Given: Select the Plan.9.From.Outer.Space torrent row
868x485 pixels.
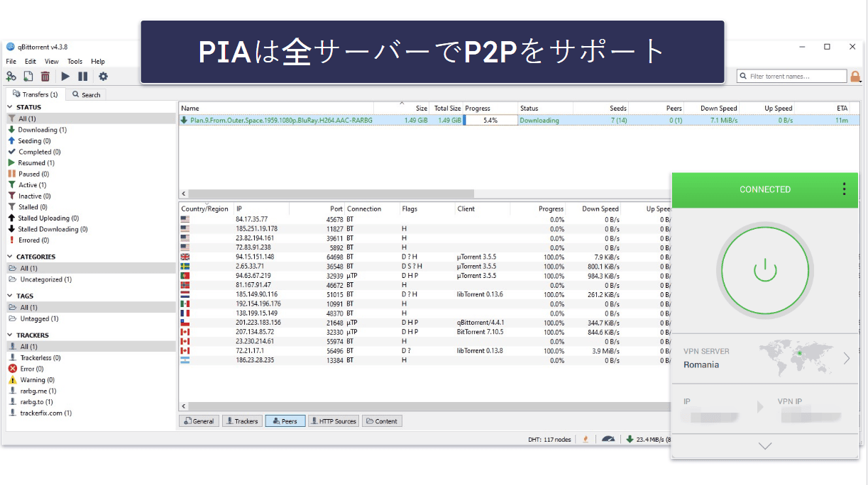Looking at the screenshot, I should tap(518, 120).
